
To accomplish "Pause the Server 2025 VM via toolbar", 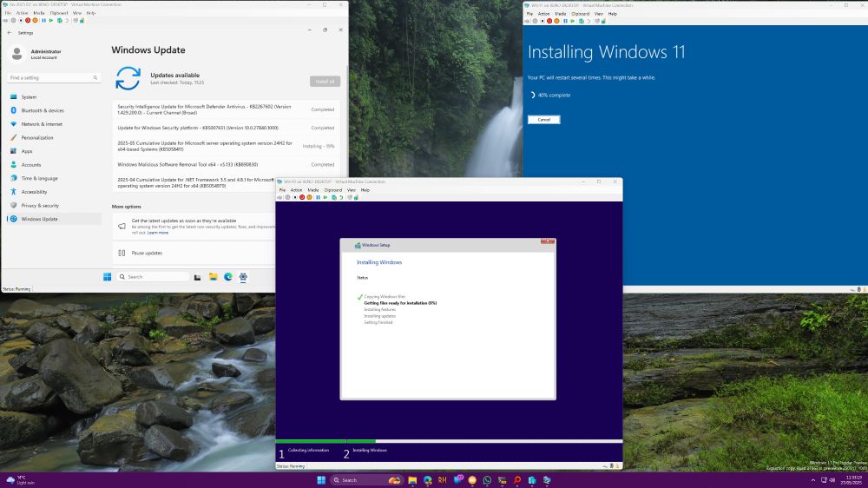I will tap(43, 21).
